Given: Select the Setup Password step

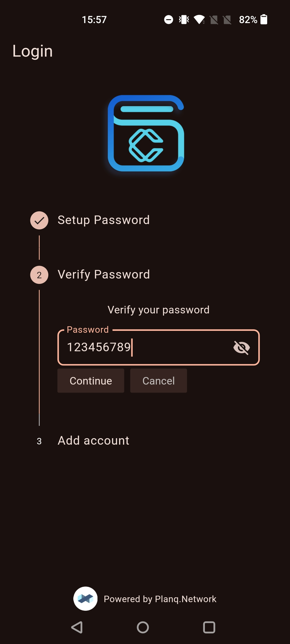Looking at the screenshot, I should point(104,220).
